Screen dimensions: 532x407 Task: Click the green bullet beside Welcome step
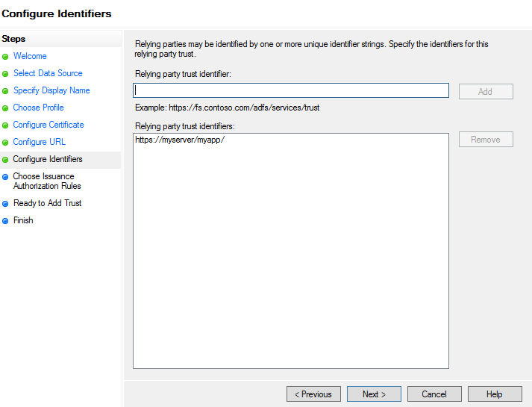click(x=5, y=57)
